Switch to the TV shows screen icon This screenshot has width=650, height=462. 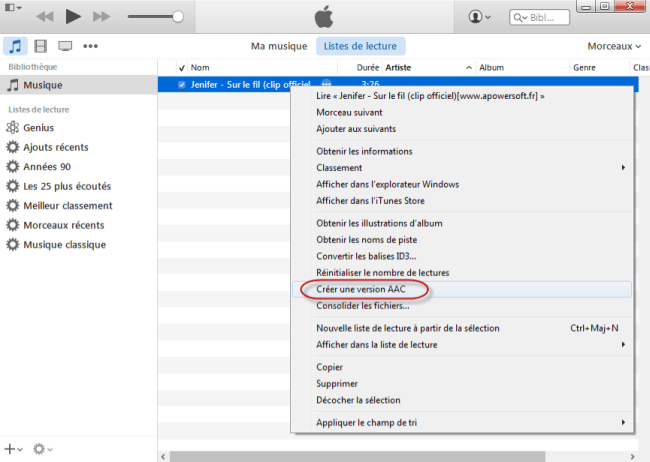pos(65,46)
